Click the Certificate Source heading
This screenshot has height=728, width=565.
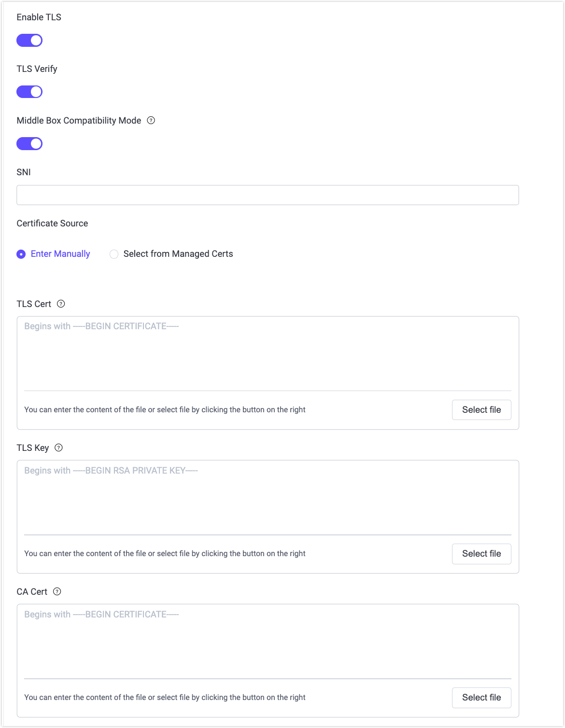[x=52, y=223]
